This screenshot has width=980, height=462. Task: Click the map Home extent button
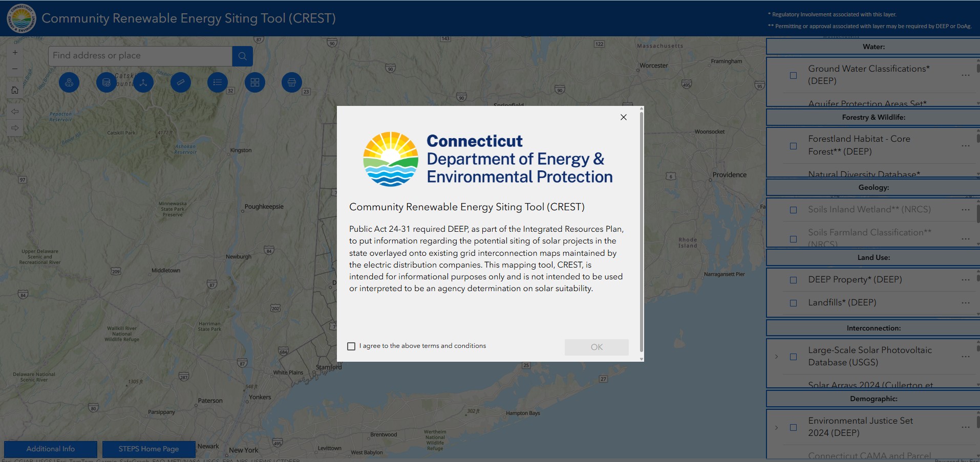tap(15, 90)
